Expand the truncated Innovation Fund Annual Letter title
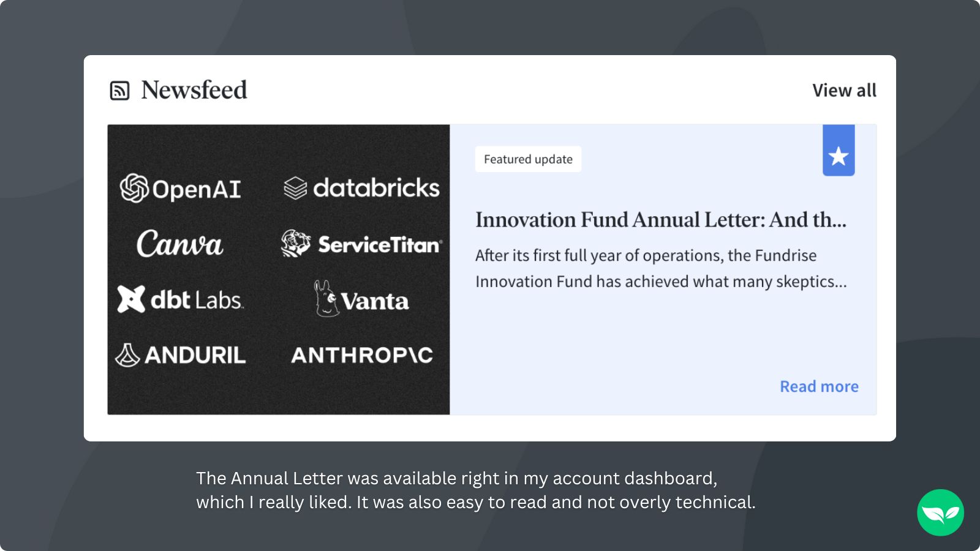 tap(661, 220)
